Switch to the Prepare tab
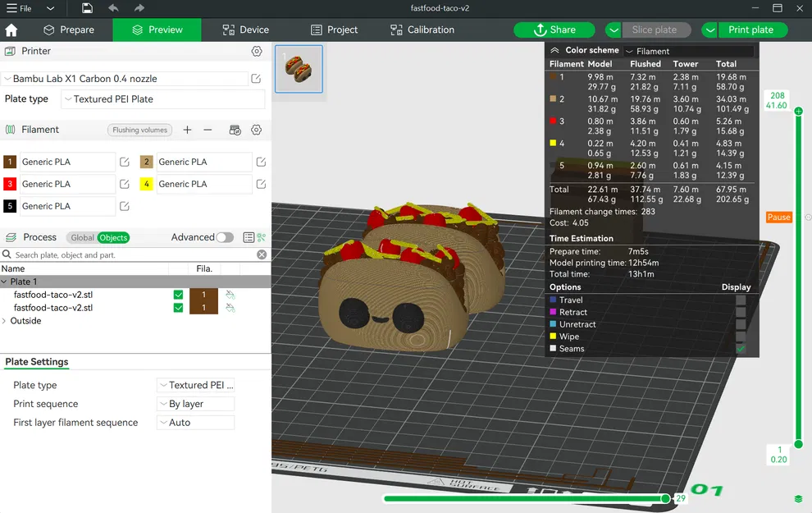Viewport: 812px width, 513px height. 71,30
